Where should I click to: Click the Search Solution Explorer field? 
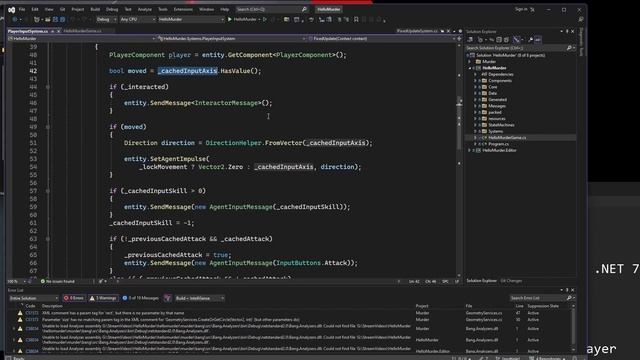[x=520, y=48]
